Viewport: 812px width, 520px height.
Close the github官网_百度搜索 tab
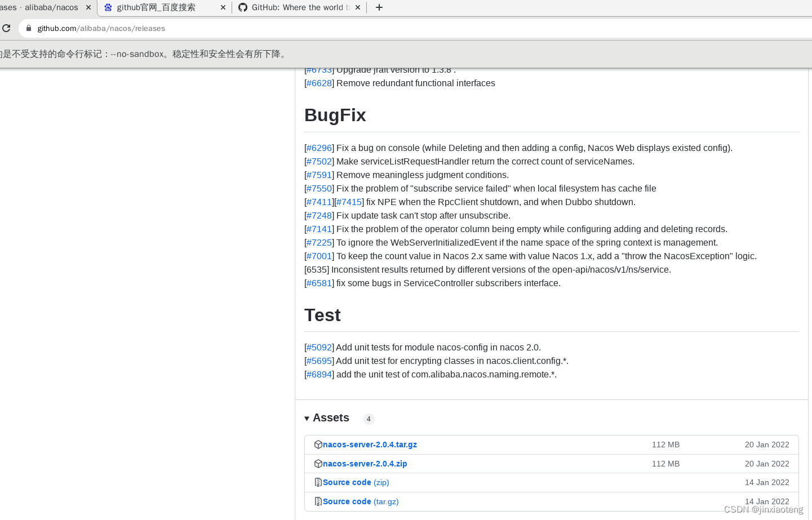223,7
